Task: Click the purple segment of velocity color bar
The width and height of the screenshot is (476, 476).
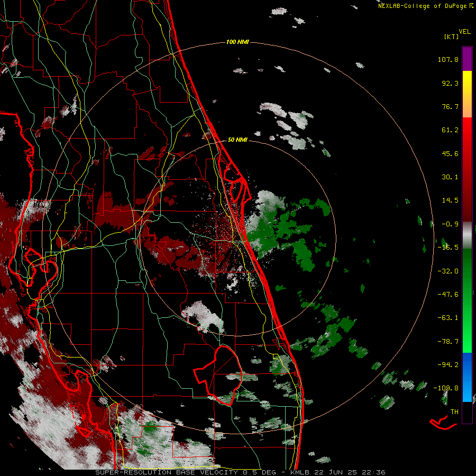Action: pos(467,59)
